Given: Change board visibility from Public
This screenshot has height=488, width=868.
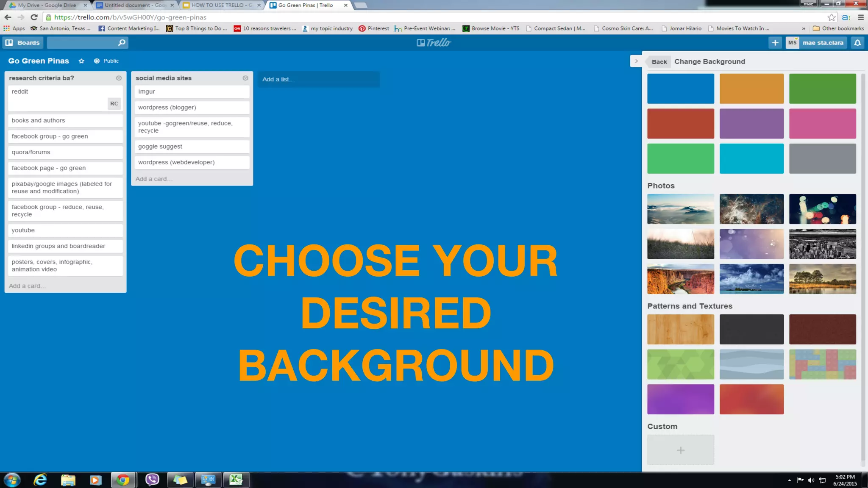Looking at the screenshot, I should (x=106, y=61).
